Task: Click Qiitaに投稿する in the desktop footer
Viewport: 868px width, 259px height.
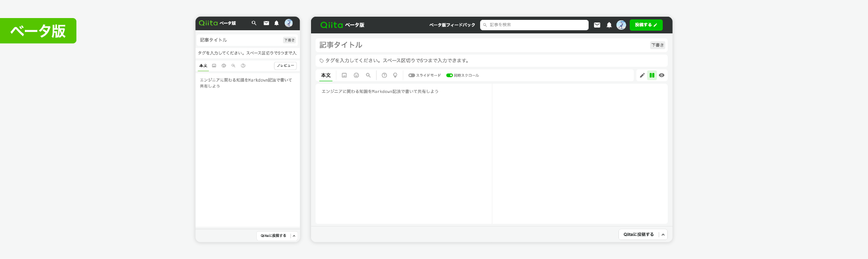Action: tap(639, 235)
